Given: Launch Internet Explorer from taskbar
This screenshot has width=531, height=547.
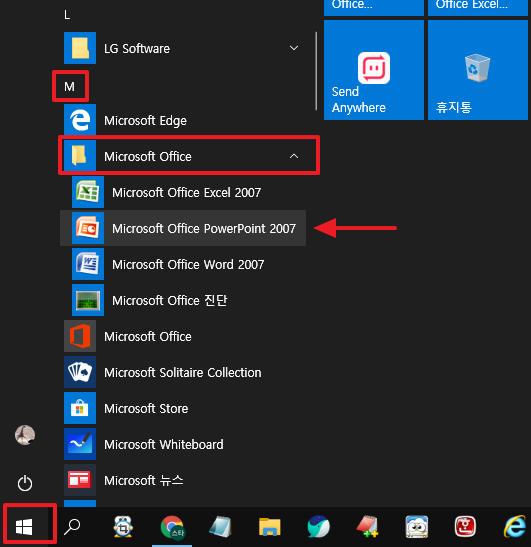Looking at the screenshot, I should tap(515, 526).
